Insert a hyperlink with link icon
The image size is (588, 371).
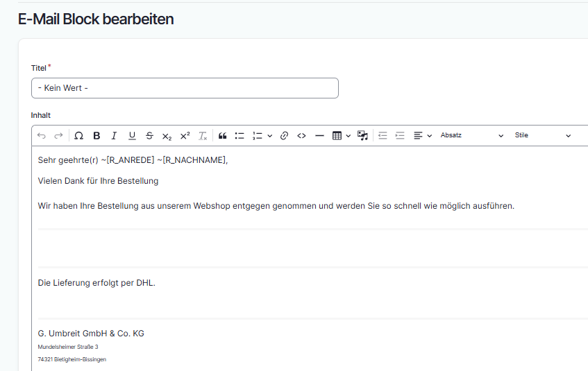pyautogui.click(x=284, y=136)
